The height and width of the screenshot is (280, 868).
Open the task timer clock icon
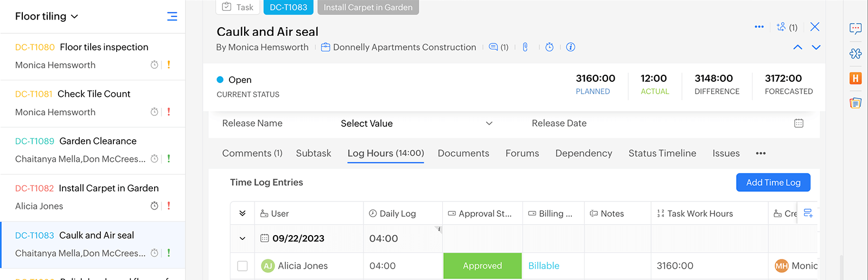pos(549,47)
